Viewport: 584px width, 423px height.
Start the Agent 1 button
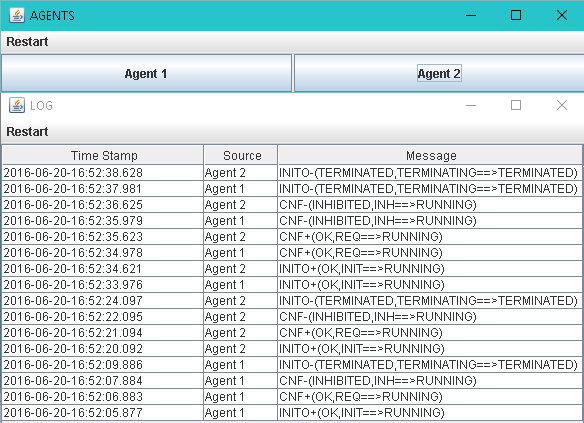[x=146, y=73]
